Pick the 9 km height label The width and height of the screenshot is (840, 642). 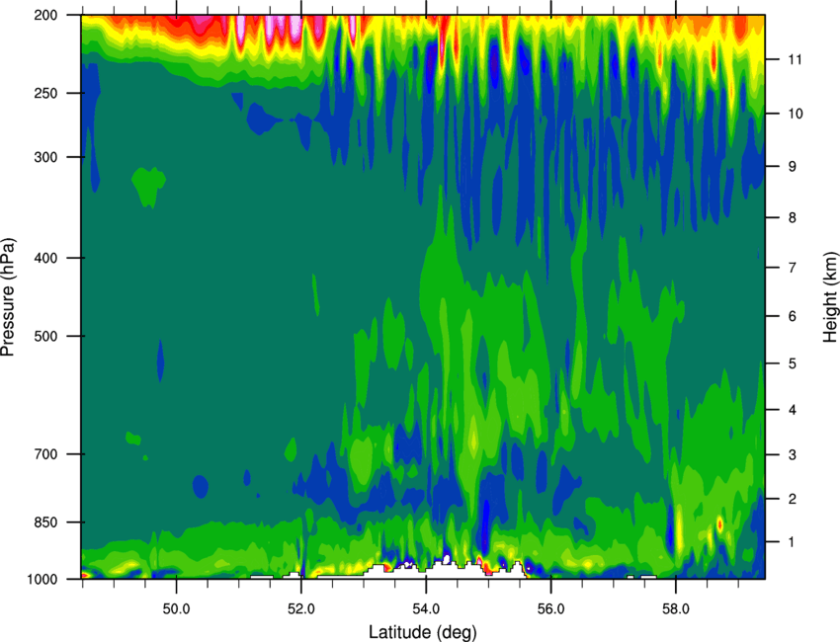point(793,167)
